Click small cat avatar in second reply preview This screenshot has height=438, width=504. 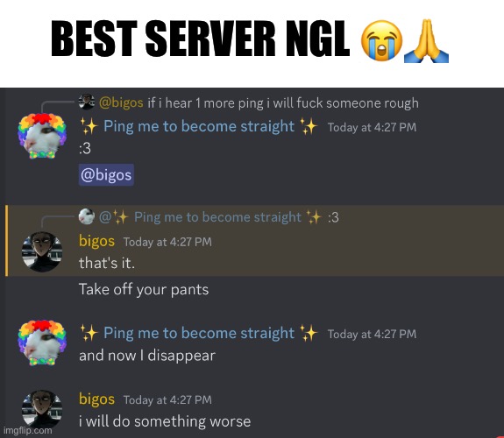pyautogui.click(x=87, y=216)
